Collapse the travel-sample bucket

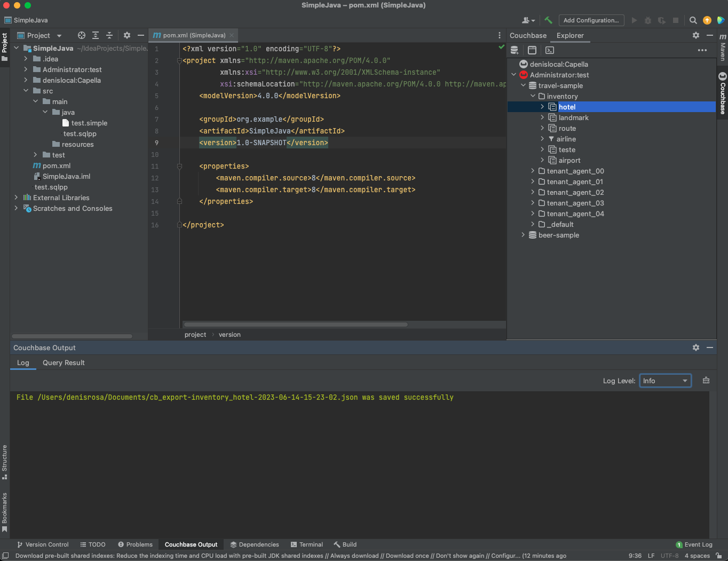[523, 85]
